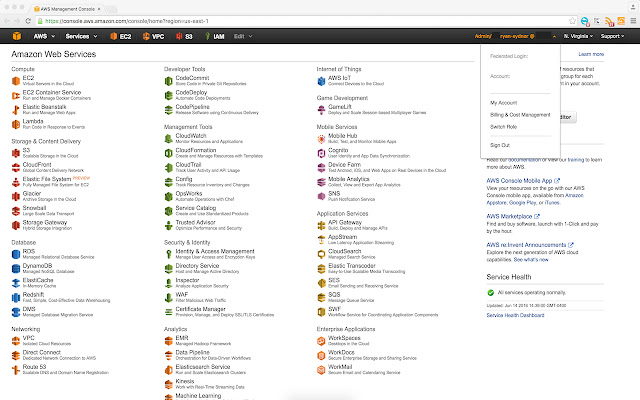
Task: Click the VPC shortcut in navbar
Action: point(153,36)
